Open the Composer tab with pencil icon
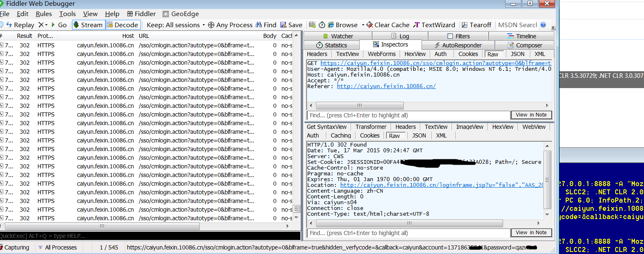This screenshot has width=644, height=254. [x=525, y=45]
